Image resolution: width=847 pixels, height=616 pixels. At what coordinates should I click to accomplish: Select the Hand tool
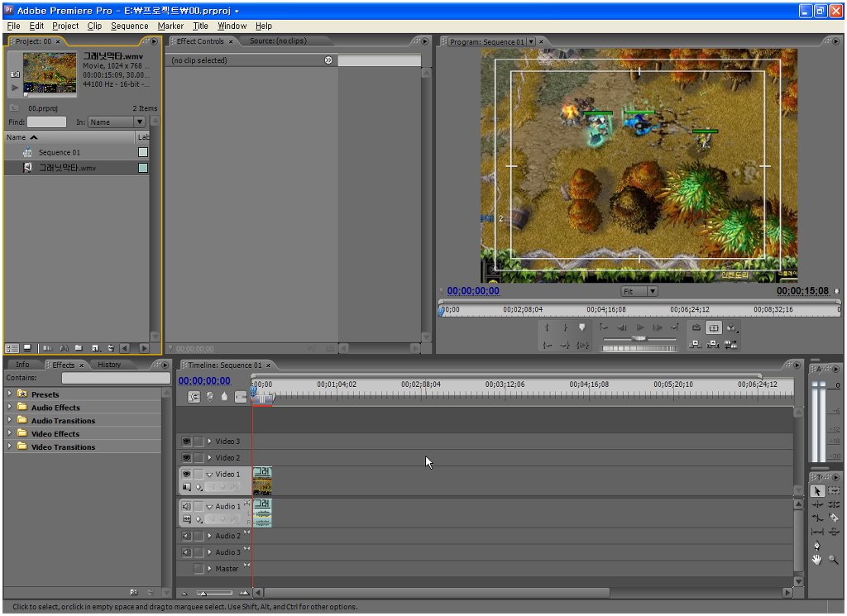click(x=817, y=560)
